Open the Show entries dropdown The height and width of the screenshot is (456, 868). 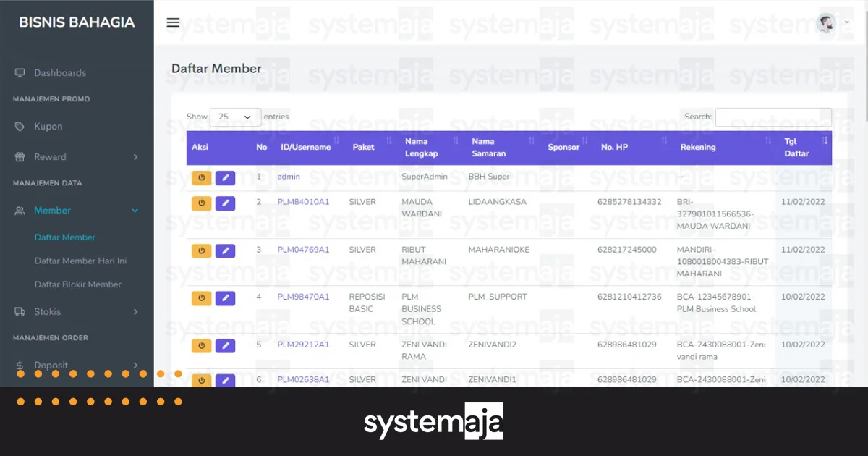point(235,117)
